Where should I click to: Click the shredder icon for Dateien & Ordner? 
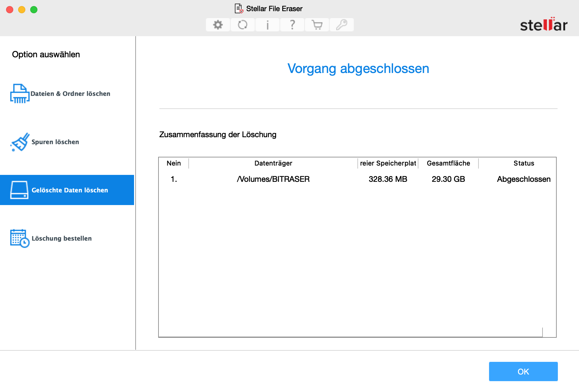[x=20, y=93]
